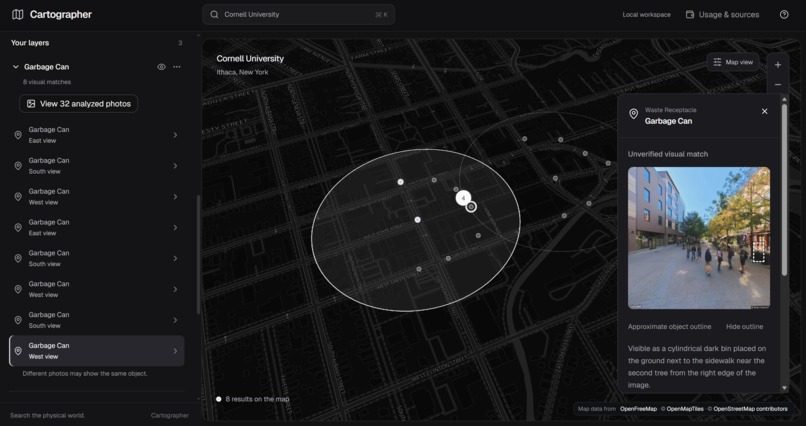Image resolution: width=806 pixels, height=426 pixels.
Task: Click the Unverified visual match label
Action: 668,154
